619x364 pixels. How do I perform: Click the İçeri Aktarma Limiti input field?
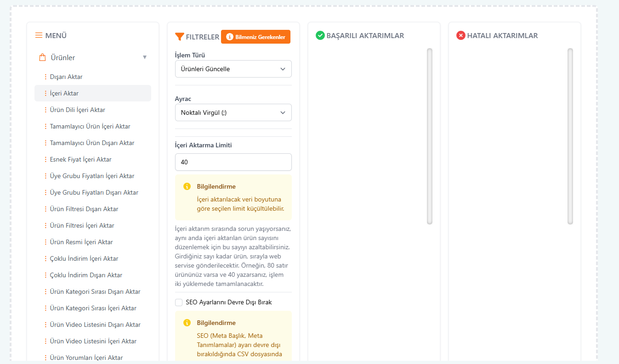pyautogui.click(x=233, y=162)
